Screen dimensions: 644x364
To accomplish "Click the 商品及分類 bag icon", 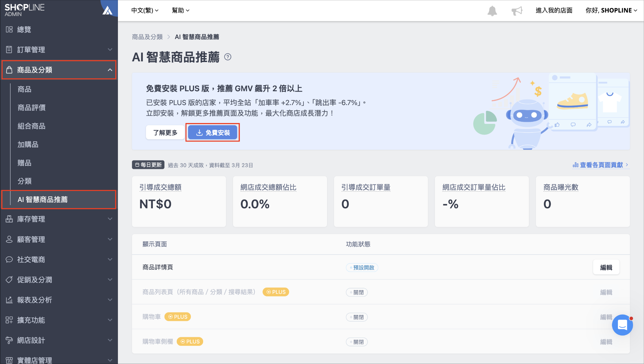I will [9, 70].
